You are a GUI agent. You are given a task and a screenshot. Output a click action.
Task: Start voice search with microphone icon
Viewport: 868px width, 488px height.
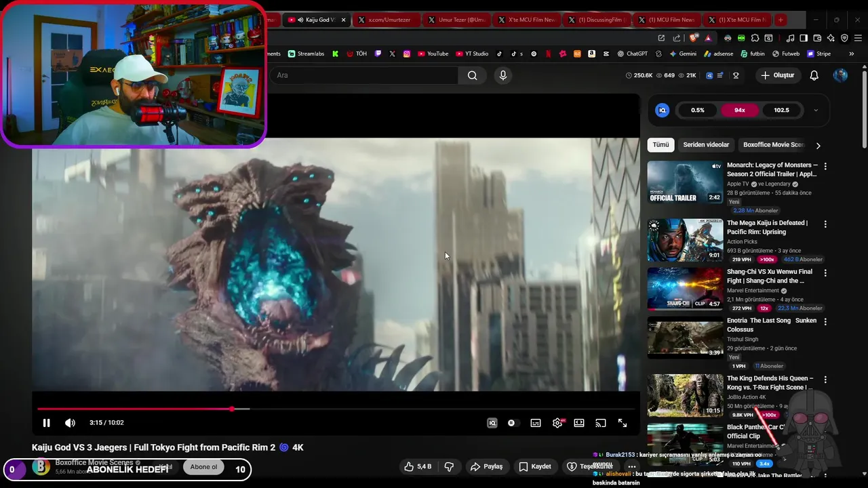[x=503, y=75]
